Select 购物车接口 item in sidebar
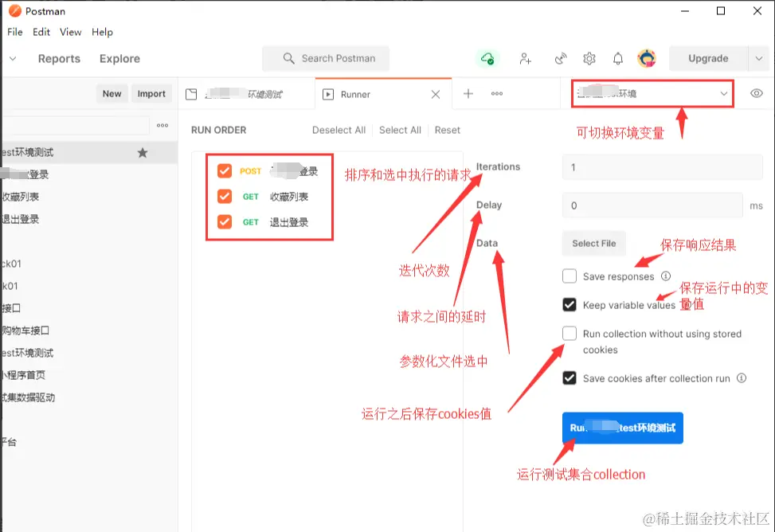The height and width of the screenshot is (532, 775). click(x=89, y=331)
